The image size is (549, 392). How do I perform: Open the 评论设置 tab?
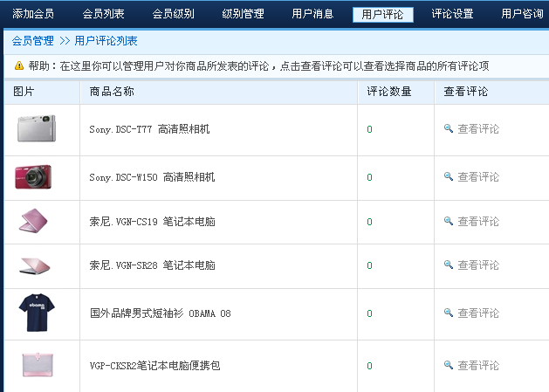coord(452,14)
